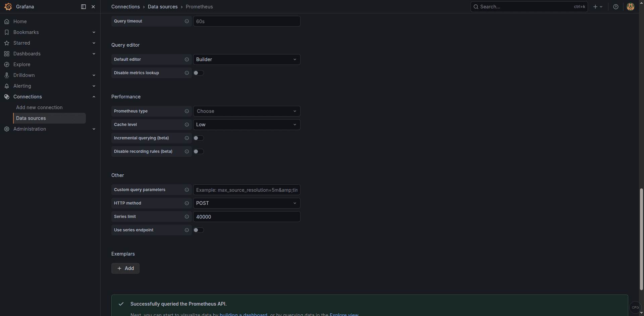644x316 pixels.
Task: Open the Dashboards icon in the navigation
Action: [7, 53]
